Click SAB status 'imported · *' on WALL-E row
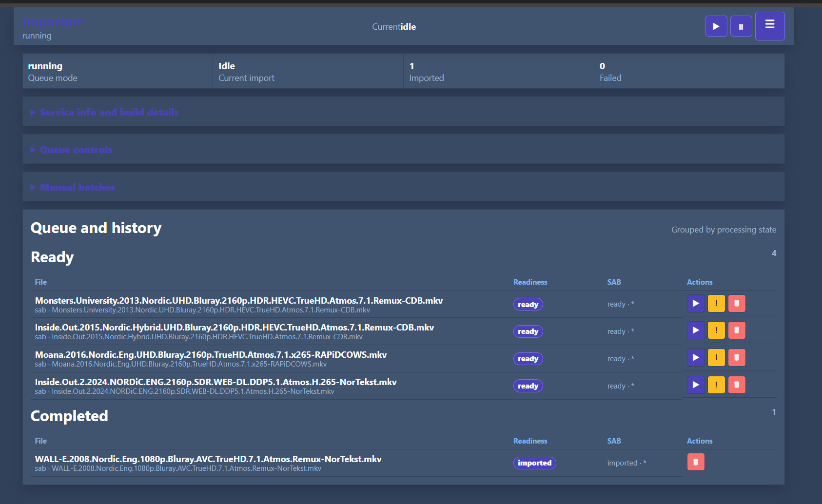 click(626, 463)
